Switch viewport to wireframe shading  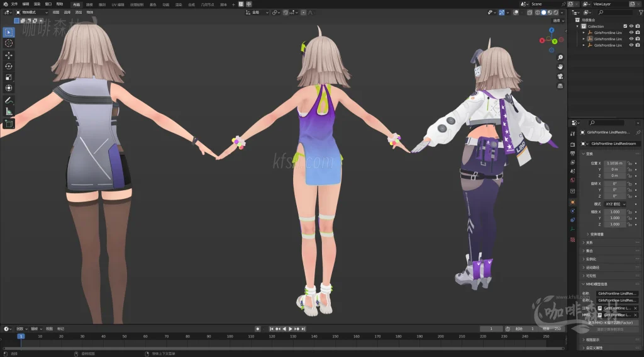[538, 13]
